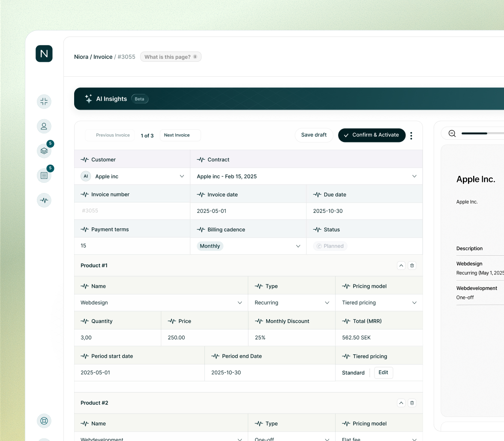Open the Billing cadence Monthly dropdown
This screenshot has height=441, width=504.
click(x=248, y=246)
